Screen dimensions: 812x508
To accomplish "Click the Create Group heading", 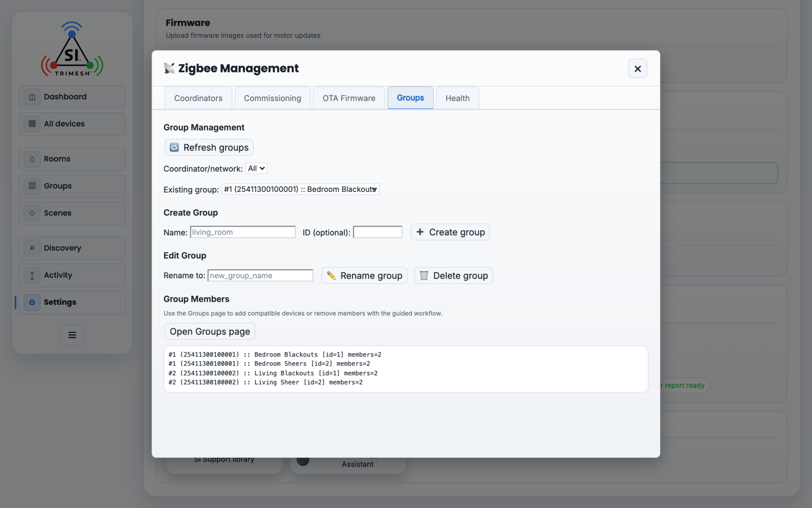I will tap(191, 213).
